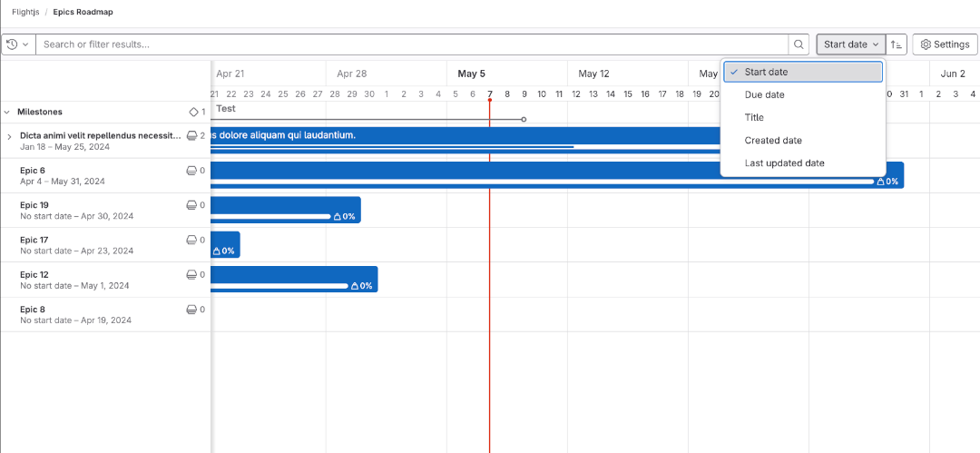
Task: Open Epic 19 title link
Action: click(34, 205)
